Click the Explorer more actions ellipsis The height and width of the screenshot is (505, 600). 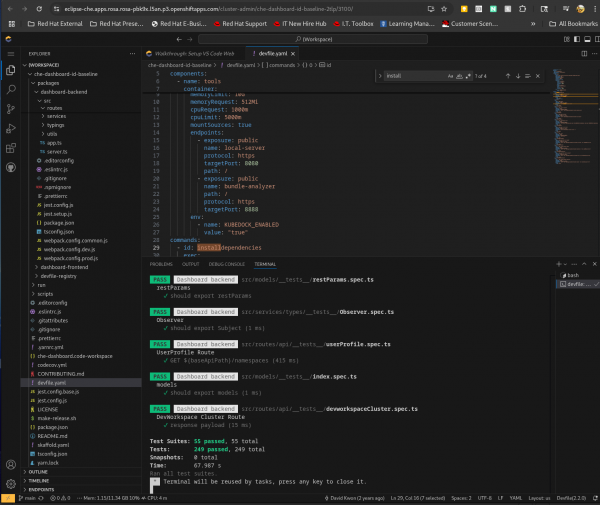pyautogui.click(x=132, y=54)
